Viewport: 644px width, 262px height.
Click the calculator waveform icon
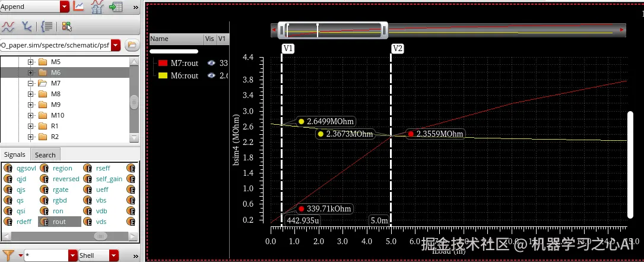point(97,6)
